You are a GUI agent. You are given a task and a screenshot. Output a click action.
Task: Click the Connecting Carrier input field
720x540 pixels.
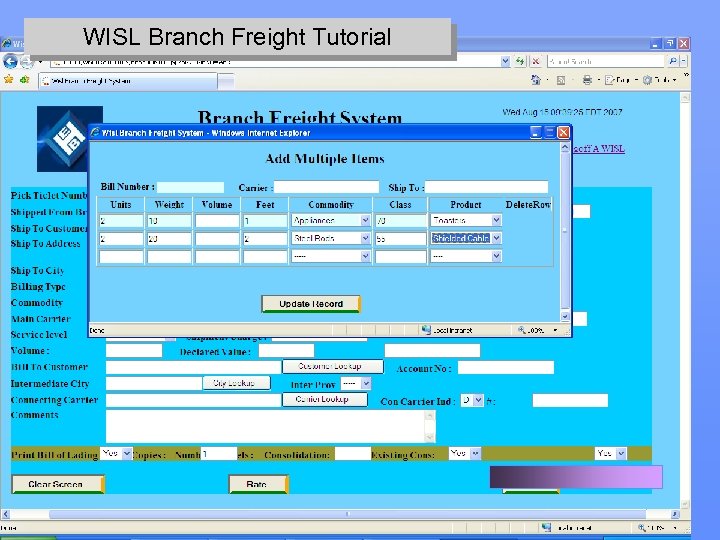click(193, 400)
